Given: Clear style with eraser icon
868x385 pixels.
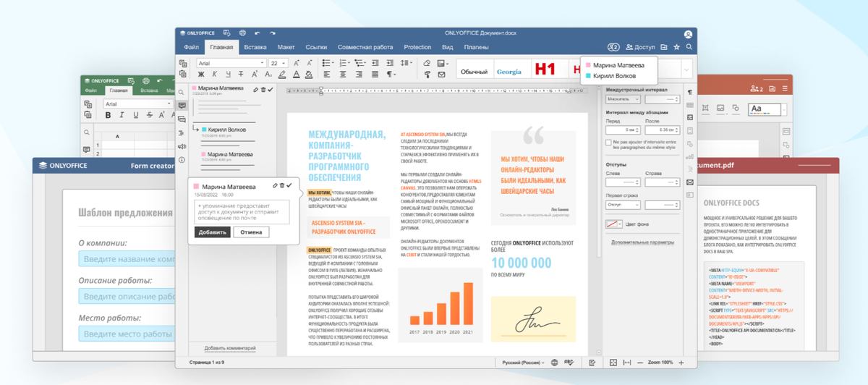Looking at the screenshot, I should pyautogui.click(x=427, y=63).
